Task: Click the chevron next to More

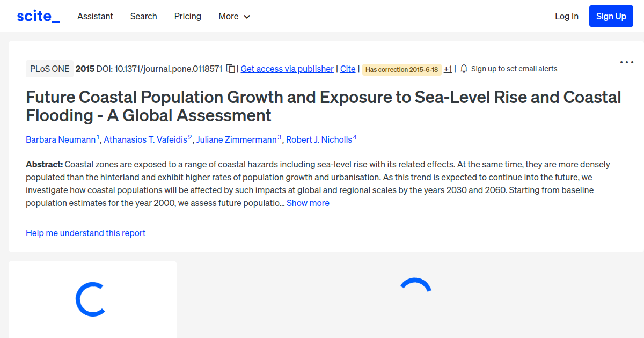Action: coord(247,17)
